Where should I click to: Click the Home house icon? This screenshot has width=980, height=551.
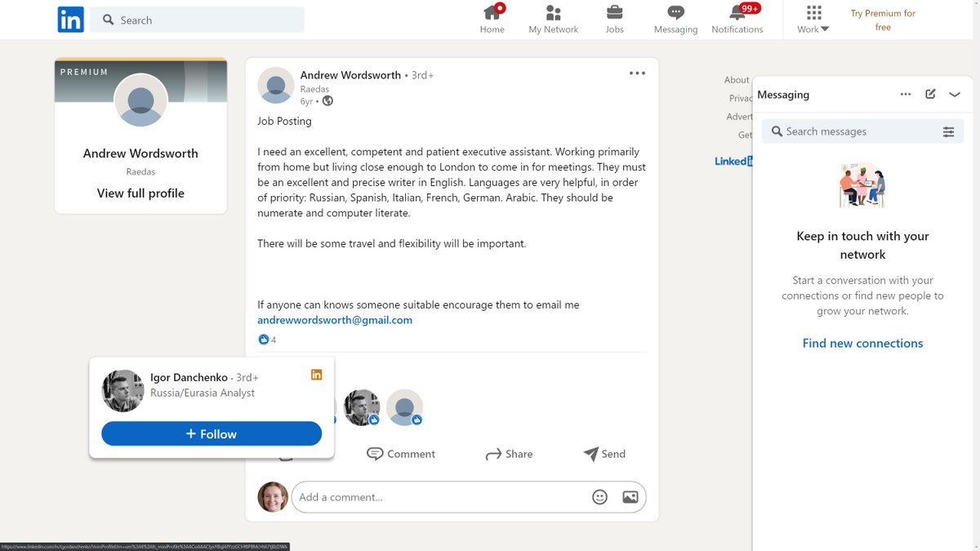pos(492,12)
